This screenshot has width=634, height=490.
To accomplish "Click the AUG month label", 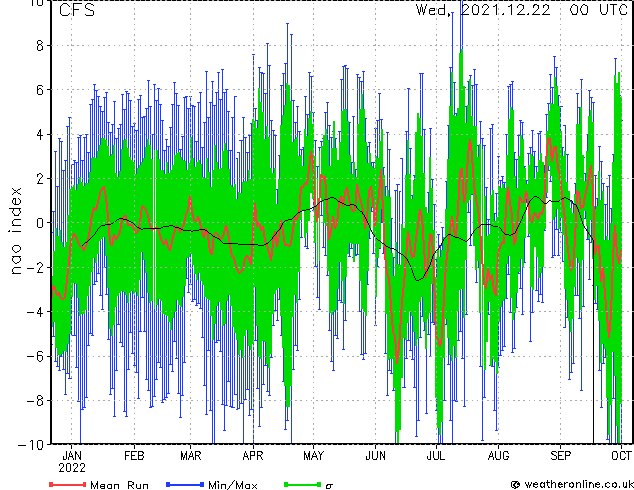I will 498,456.
